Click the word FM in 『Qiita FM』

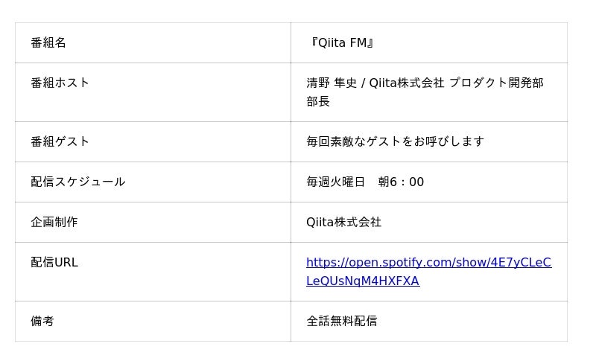[x=358, y=43]
